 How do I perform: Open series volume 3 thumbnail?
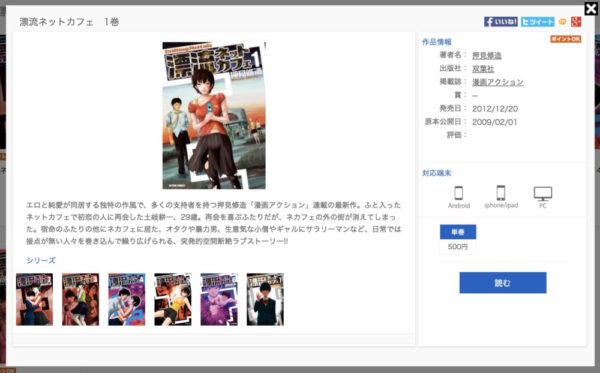click(80, 299)
